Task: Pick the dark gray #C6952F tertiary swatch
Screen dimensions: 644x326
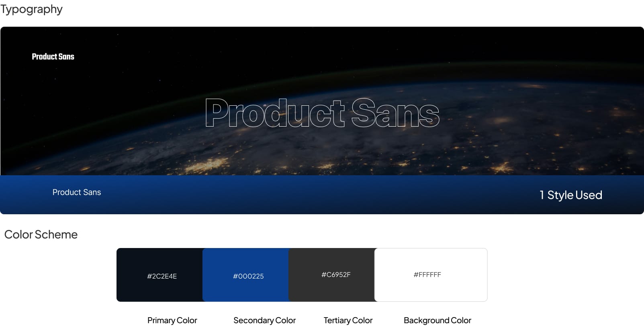Action: pyautogui.click(x=332, y=275)
